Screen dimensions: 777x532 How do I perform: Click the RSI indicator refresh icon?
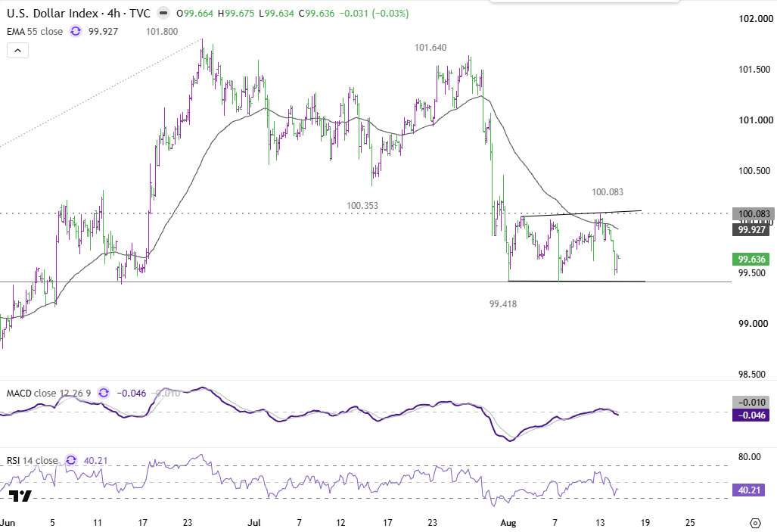pyautogui.click(x=71, y=461)
